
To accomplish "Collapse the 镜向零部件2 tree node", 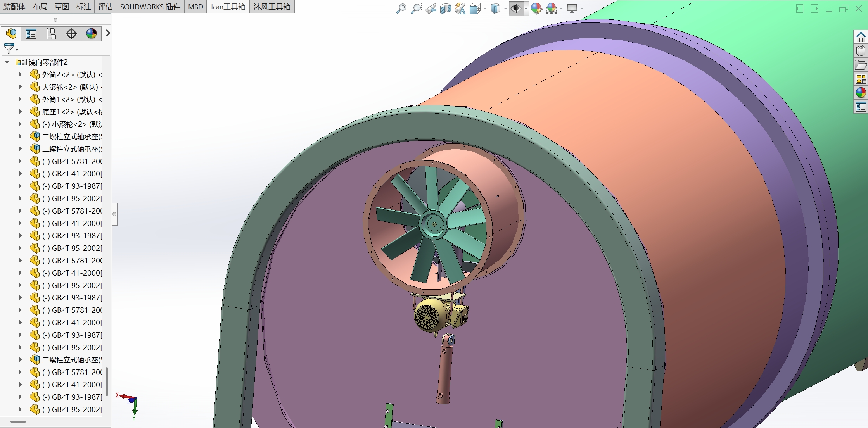I will 7,62.
